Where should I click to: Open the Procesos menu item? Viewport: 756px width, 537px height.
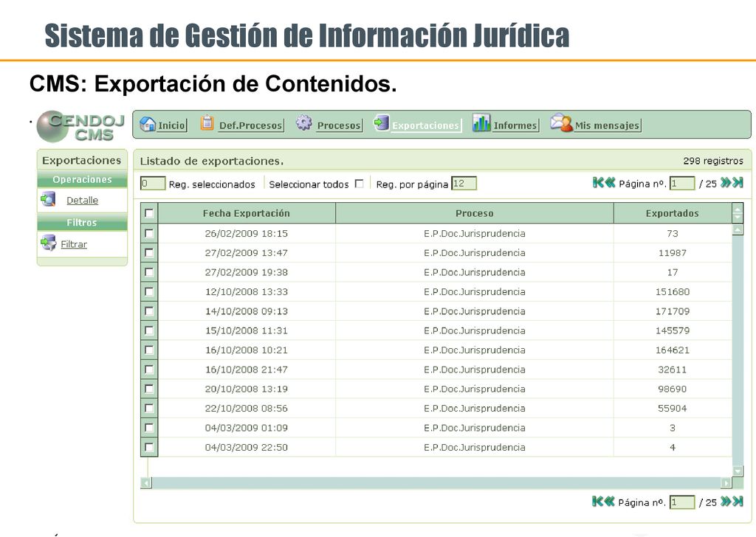[x=339, y=125]
